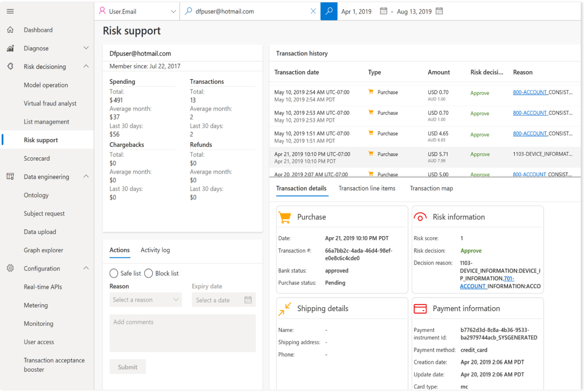Open the navigation hamburger menu
Image resolution: width=585 pixels, height=392 pixels.
tap(10, 11)
